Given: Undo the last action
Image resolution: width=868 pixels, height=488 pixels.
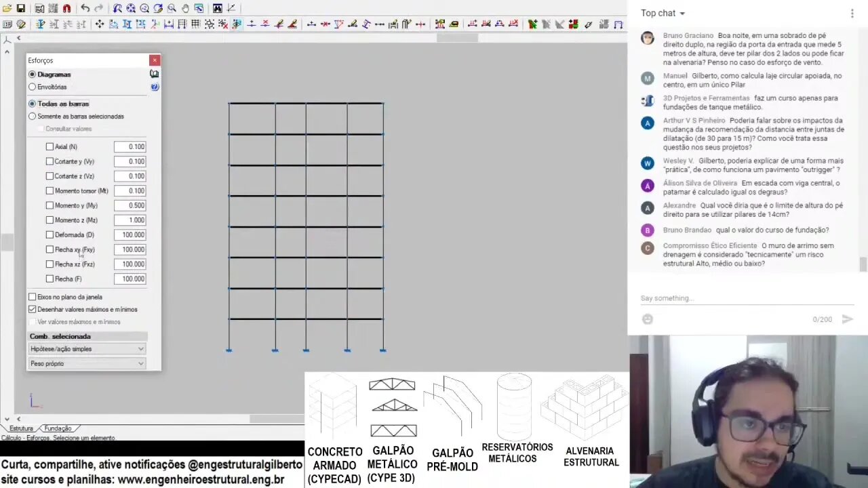Looking at the screenshot, I should point(85,9).
